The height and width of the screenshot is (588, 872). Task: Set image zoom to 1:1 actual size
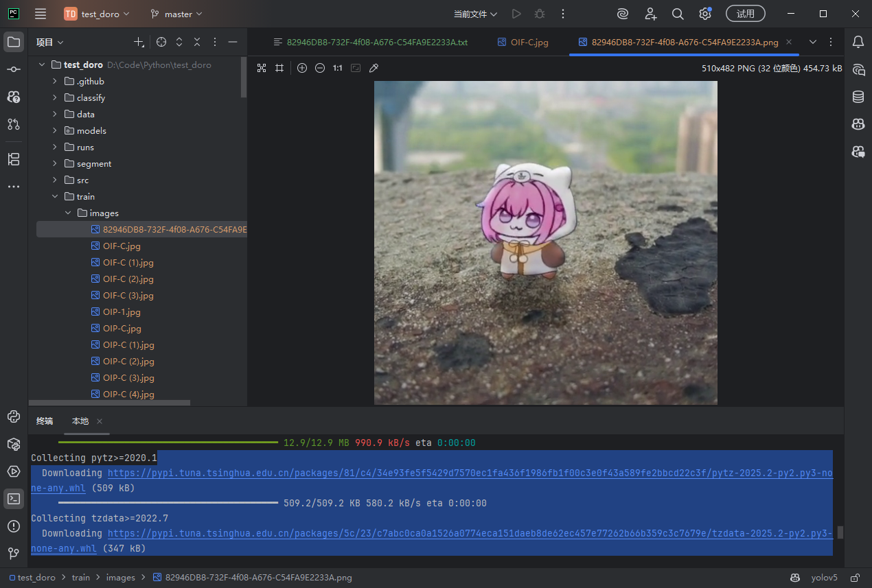click(x=336, y=68)
